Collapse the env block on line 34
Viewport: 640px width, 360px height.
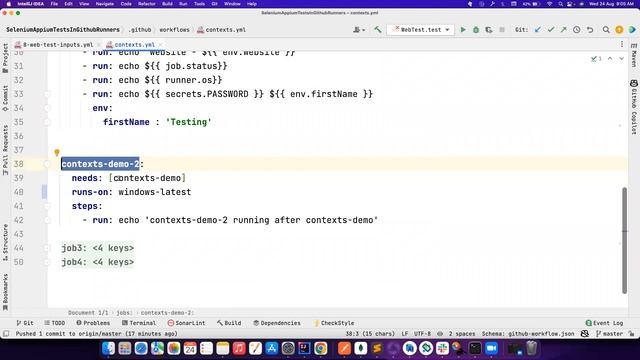tap(47, 108)
